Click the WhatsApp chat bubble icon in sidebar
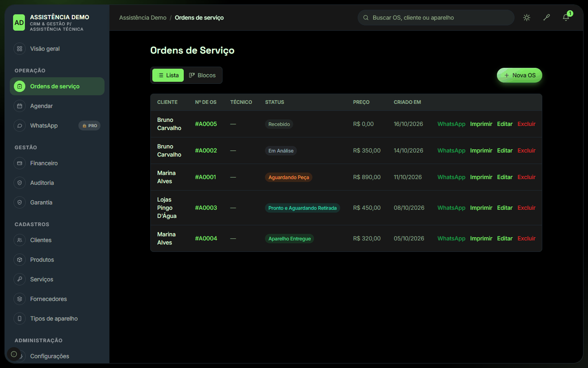This screenshot has width=588, height=368. tap(20, 126)
